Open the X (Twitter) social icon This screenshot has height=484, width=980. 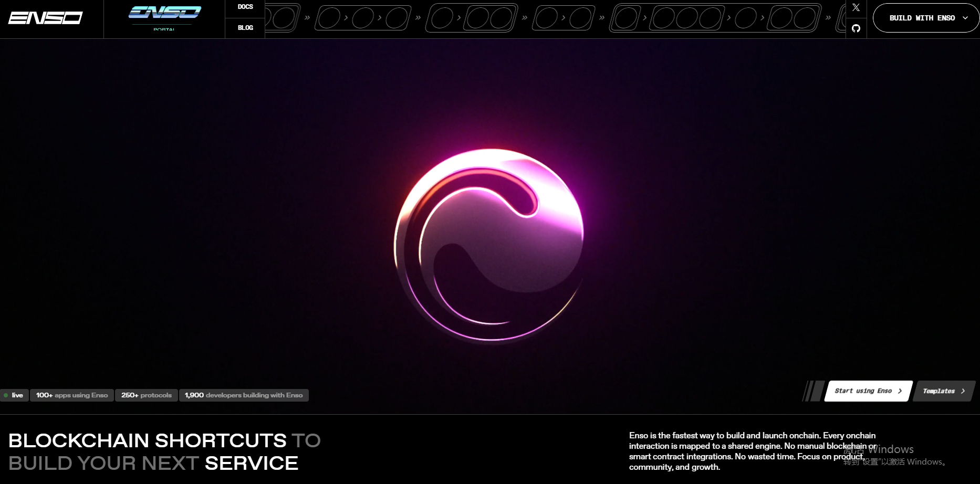[856, 7]
